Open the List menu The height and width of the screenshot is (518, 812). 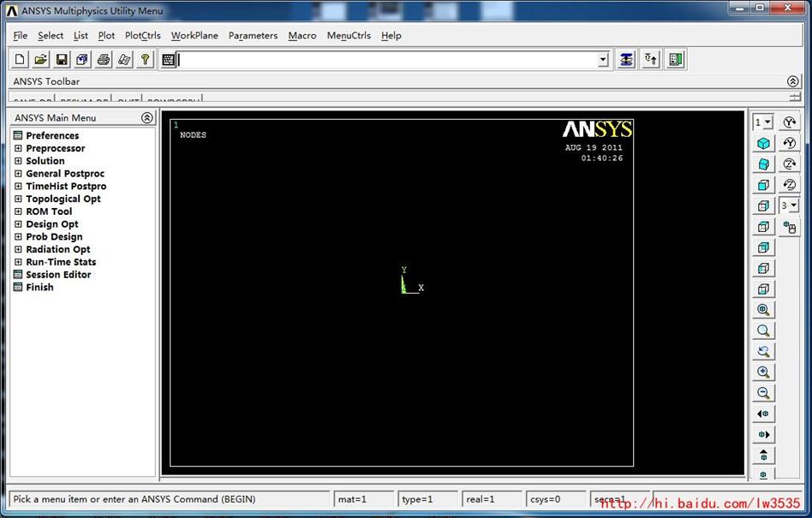tap(81, 35)
